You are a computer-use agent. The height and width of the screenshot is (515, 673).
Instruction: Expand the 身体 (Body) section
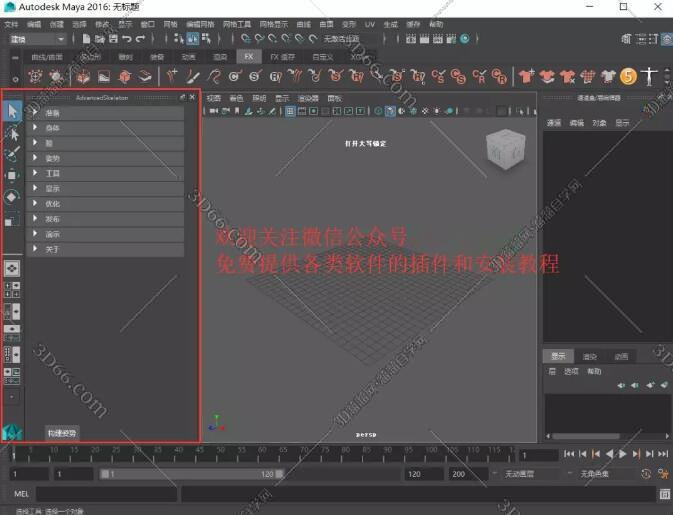[x=106, y=128]
